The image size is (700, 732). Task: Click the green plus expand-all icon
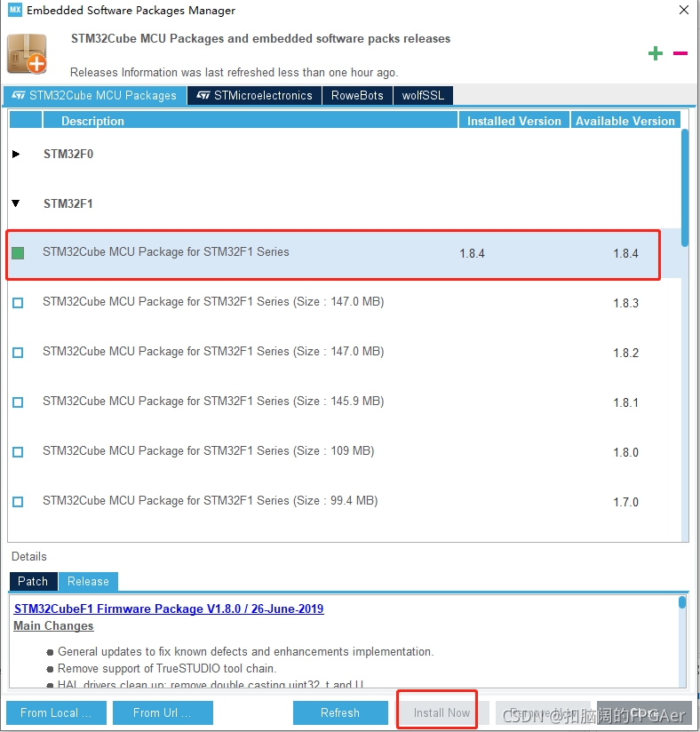tap(656, 53)
